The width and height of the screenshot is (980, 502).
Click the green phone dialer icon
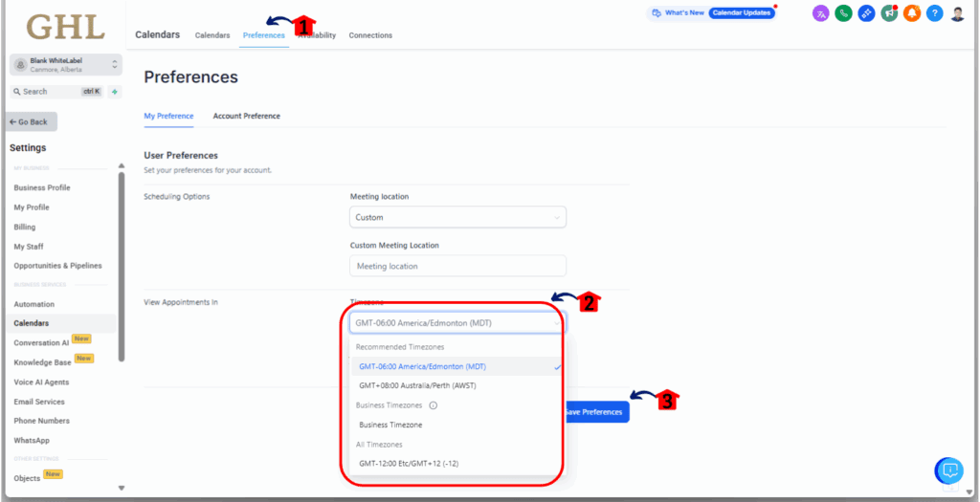click(844, 13)
